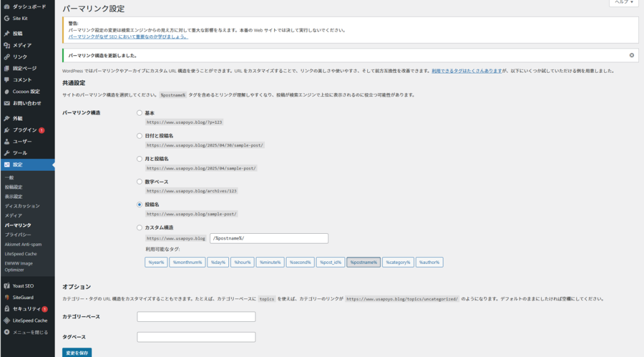Dismiss the permalink updated notice
The height and width of the screenshot is (357, 644).
pyautogui.click(x=631, y=55)
